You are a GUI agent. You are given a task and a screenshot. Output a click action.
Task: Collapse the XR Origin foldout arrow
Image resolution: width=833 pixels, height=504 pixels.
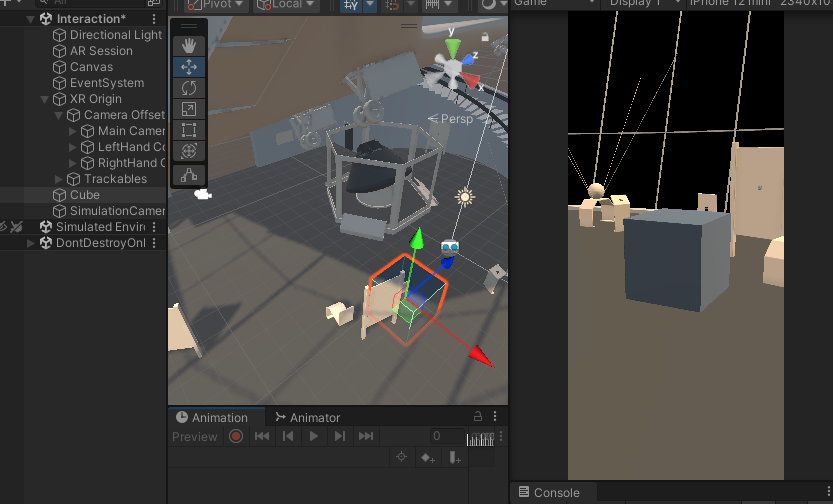point(45,99)
